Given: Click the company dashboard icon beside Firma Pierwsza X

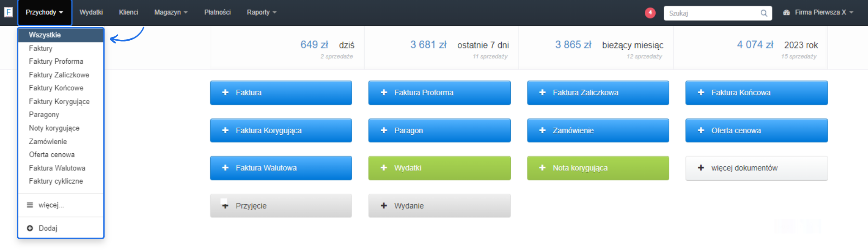Looking at the screenshot, I should click(786, 13).
